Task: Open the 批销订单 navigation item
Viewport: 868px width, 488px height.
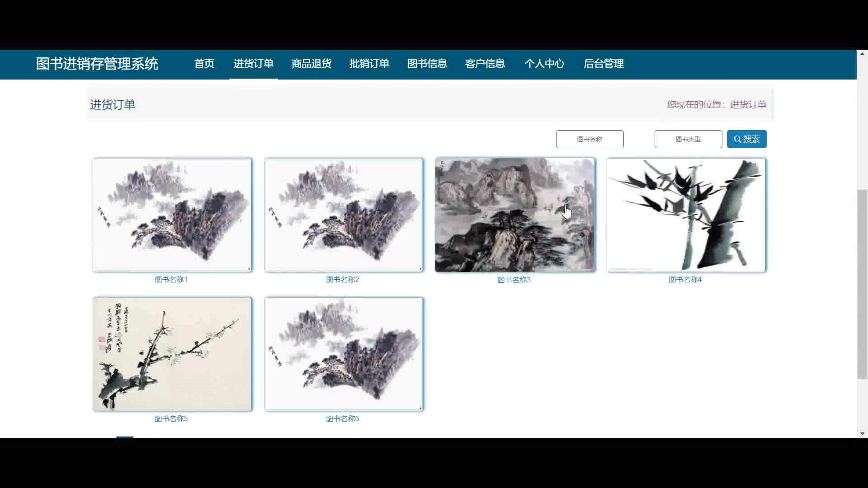Action: pyautogui.click(x=369, y=64)
